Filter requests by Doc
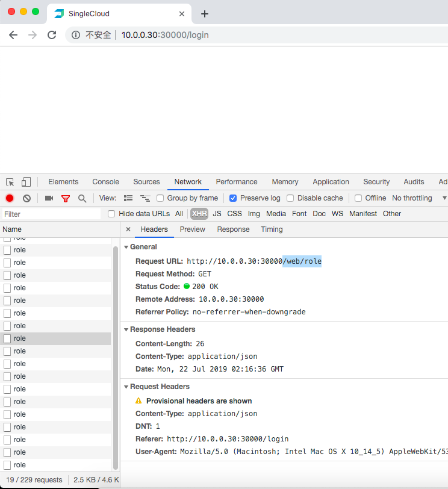 319,214
